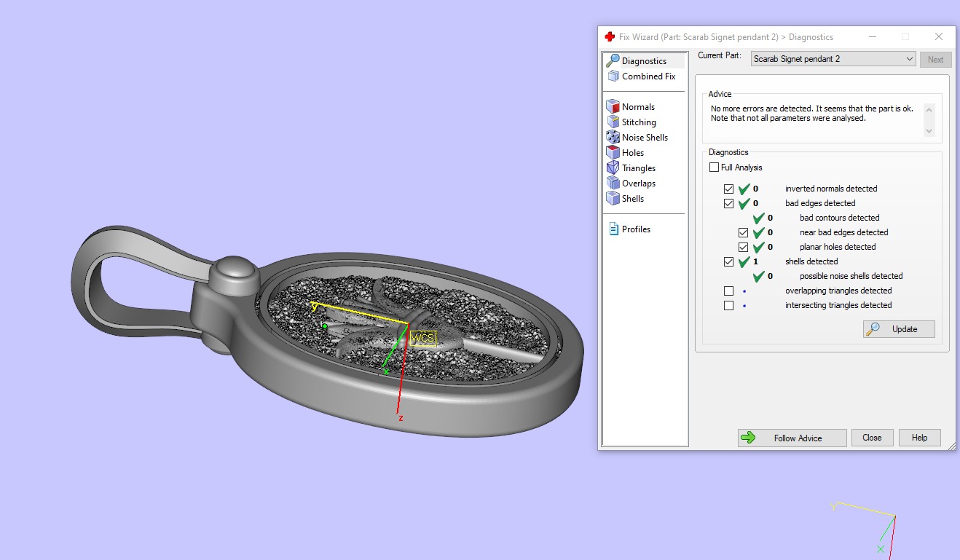Click the Shells cube icon
960x560 pixels.
coord(613,199)
